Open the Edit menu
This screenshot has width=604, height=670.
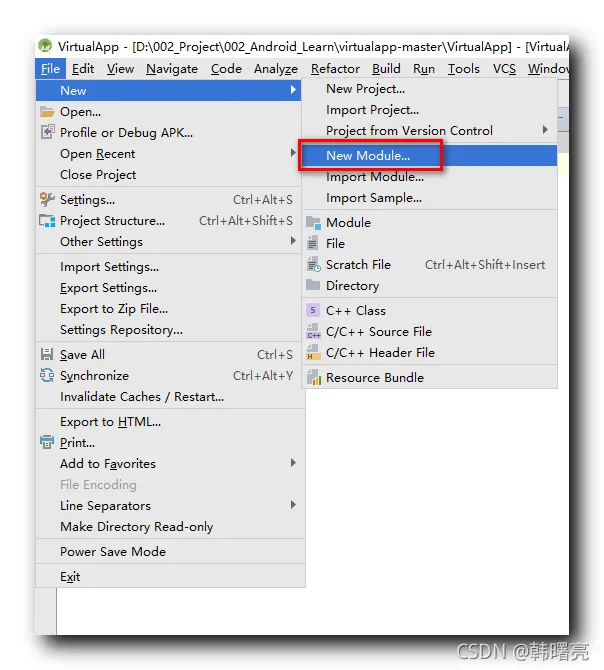pos(83,69)
